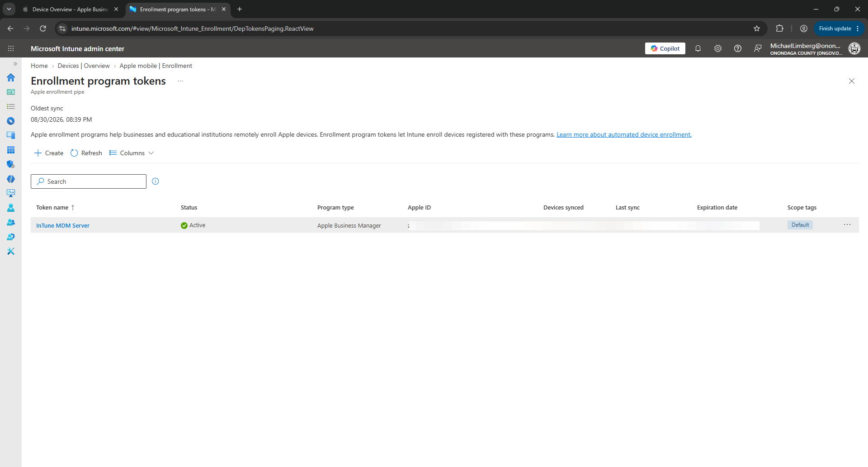Viewport: 868px width, 467px height.
Task: Open Troubleshooting + support tools icon
Action: pos(11,251)
